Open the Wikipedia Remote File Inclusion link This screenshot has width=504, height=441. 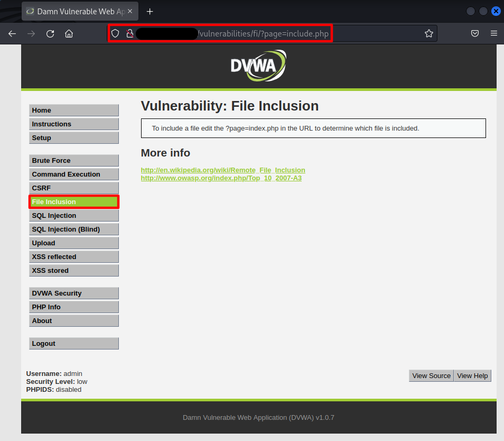pyautogui.click(x=223, y=170)
